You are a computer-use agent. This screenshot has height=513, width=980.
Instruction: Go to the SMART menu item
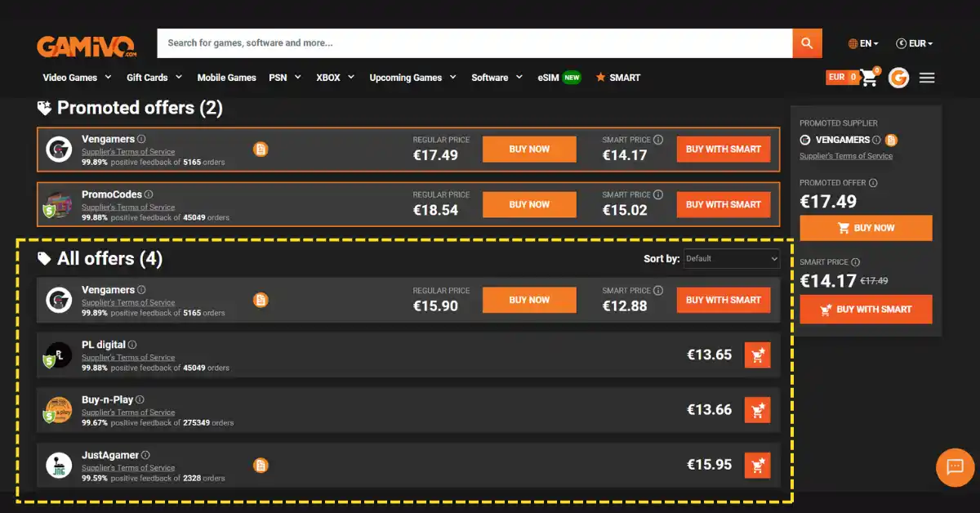618,78
